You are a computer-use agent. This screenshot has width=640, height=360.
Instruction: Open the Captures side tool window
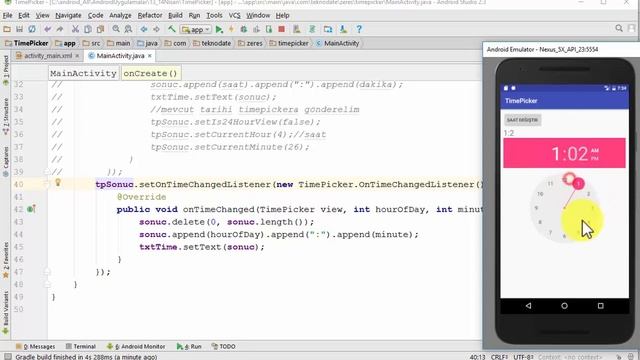[x=6, y=161]
